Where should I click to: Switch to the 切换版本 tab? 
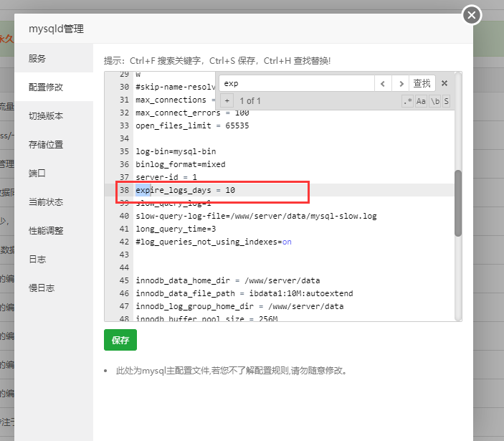click(x=46, y=115)
